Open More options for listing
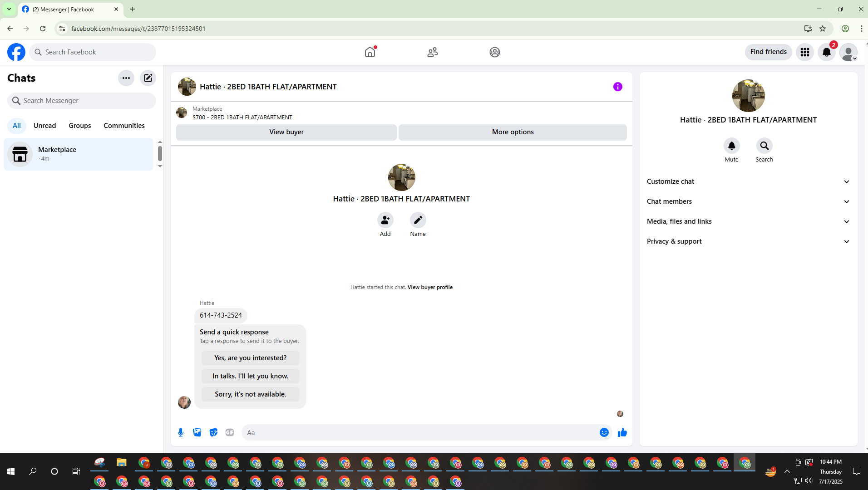This screenshot has height=490, width=868. coord(513,132)
